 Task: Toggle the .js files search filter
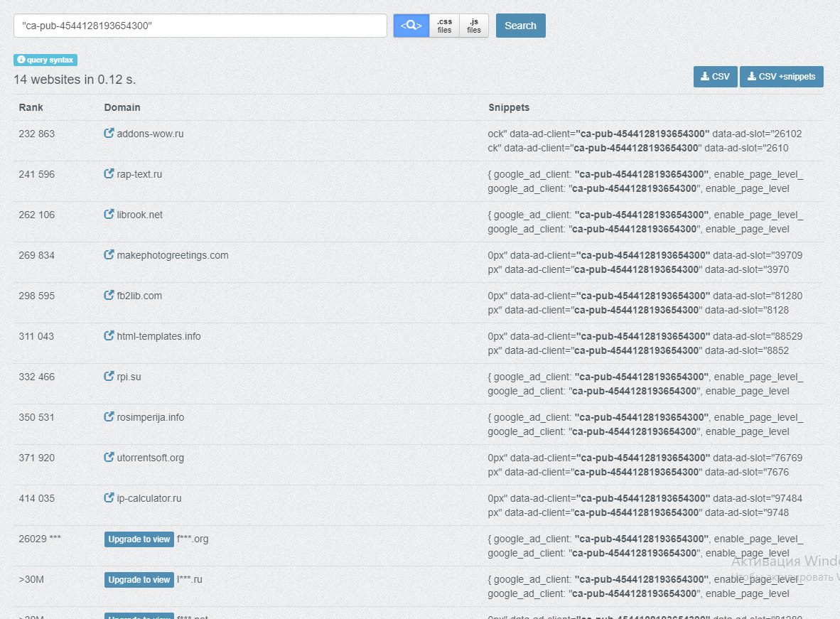pos(474,26)
